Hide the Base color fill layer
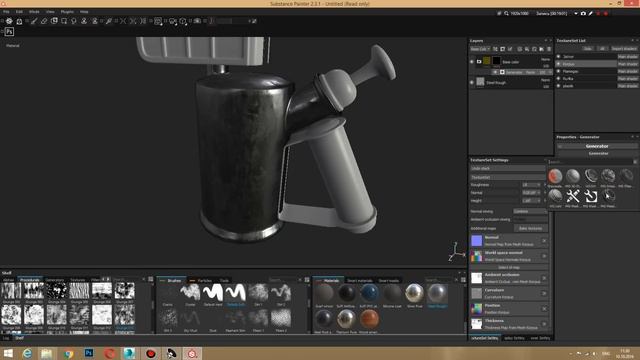 coord(472,62)
